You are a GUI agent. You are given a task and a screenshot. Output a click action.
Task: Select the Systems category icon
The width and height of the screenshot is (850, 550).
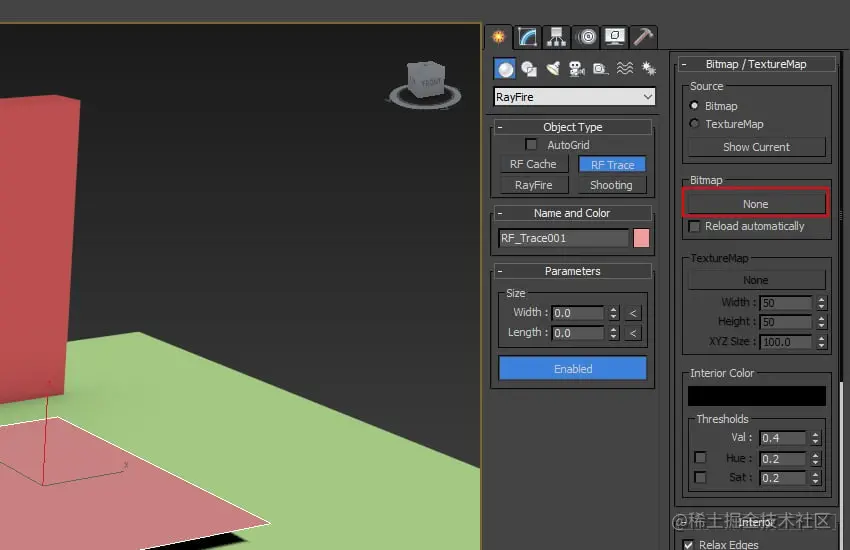tap(648, 69)
